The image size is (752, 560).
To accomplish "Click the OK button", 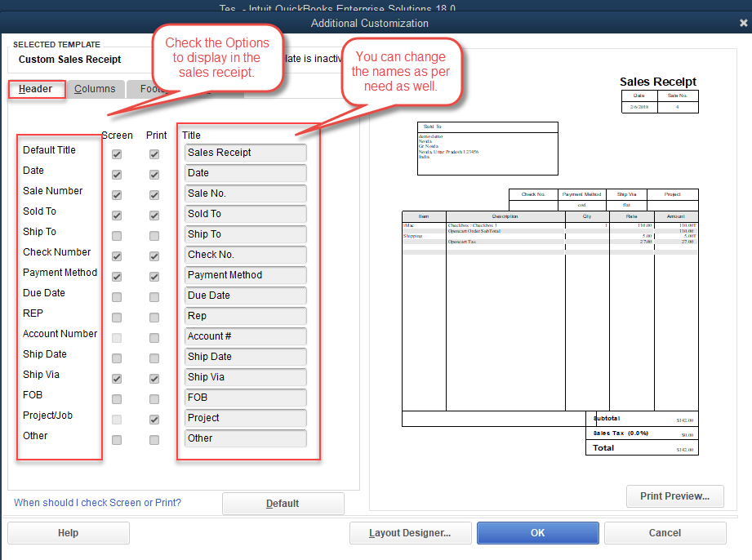I will pyautogui.click(x=537, y=532).
